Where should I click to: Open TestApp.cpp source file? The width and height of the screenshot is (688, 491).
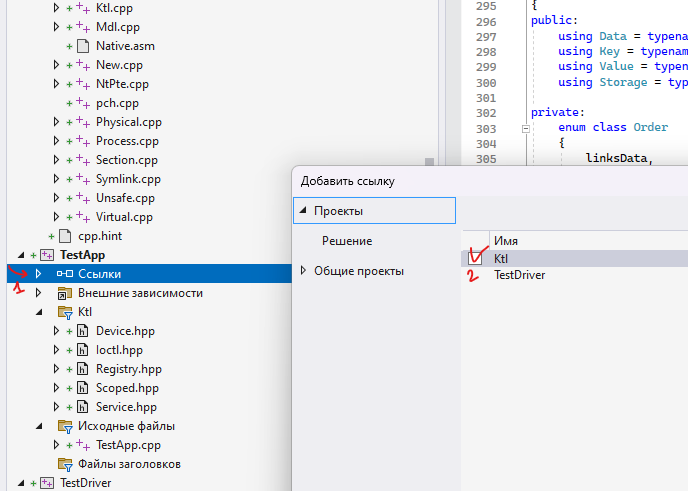[127, 445]
